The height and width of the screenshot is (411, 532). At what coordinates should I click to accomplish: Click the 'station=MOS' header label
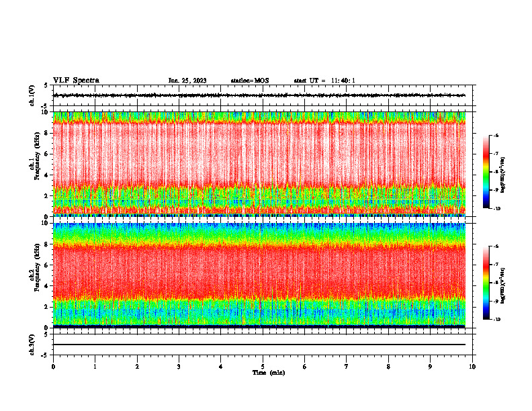tap(250, 81)
